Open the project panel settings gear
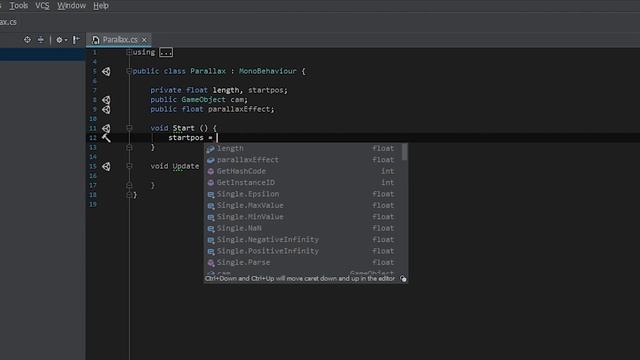This screenshot has height=360, width=640. click(x=60, y=40)
